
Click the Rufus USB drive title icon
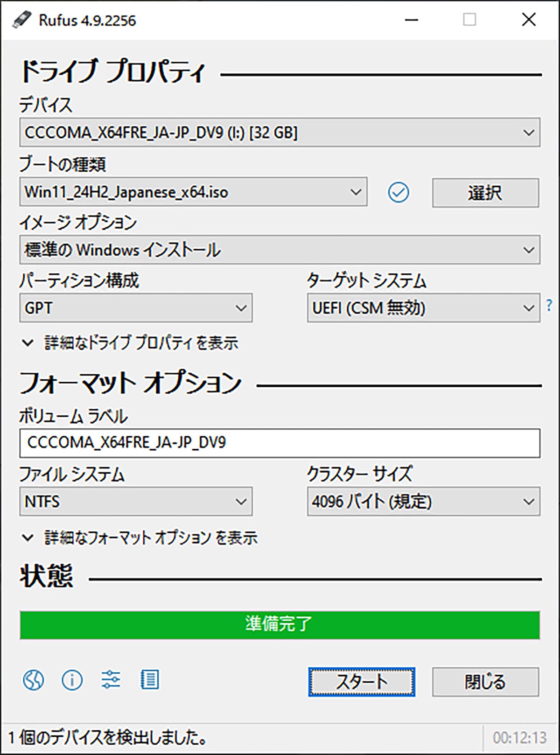tap(21, 20)
